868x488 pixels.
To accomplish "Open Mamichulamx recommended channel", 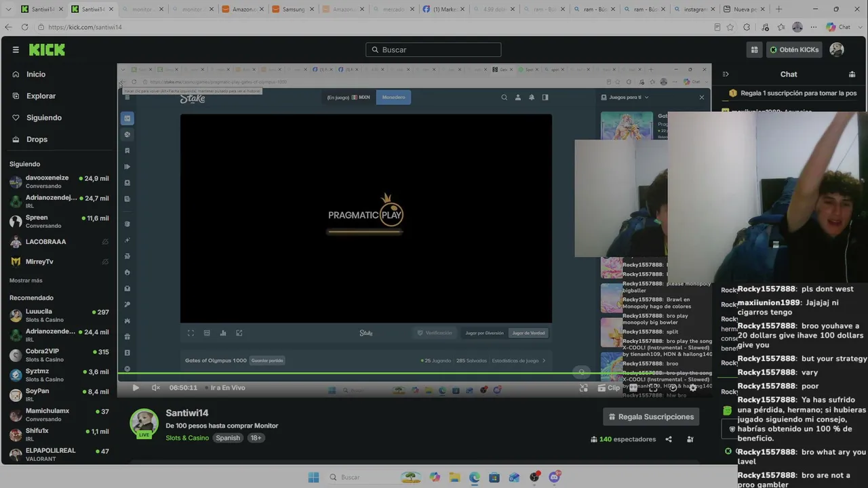I will tap(58, 414).
